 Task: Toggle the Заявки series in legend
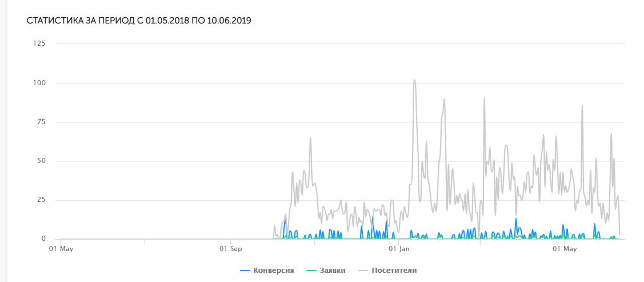click(326, 271)
